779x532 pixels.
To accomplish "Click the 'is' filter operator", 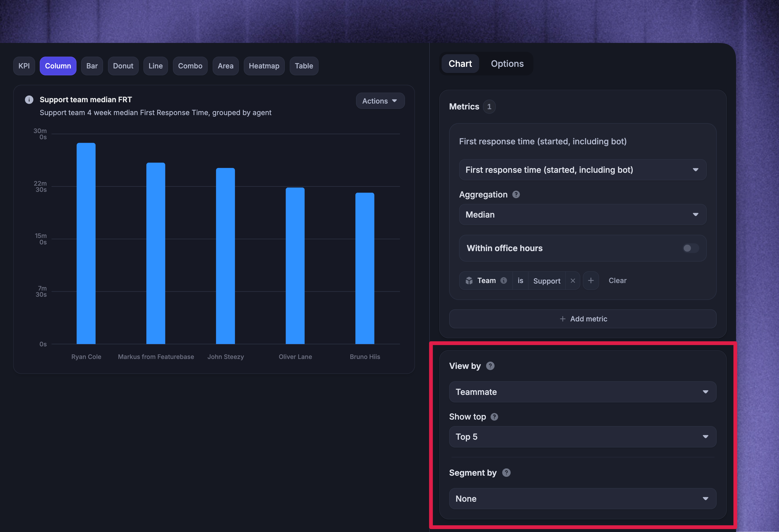I will [520, 281].
